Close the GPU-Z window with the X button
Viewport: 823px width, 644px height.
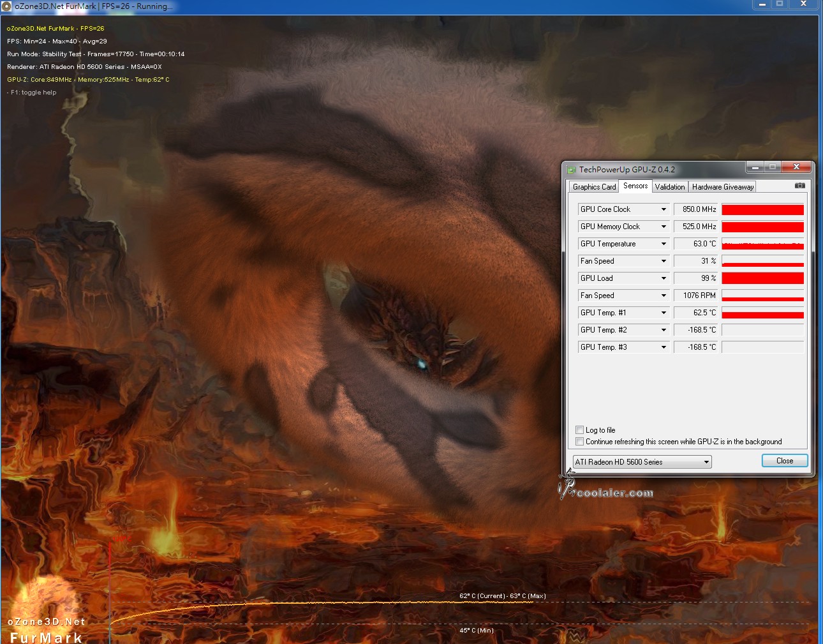(796, 167)
